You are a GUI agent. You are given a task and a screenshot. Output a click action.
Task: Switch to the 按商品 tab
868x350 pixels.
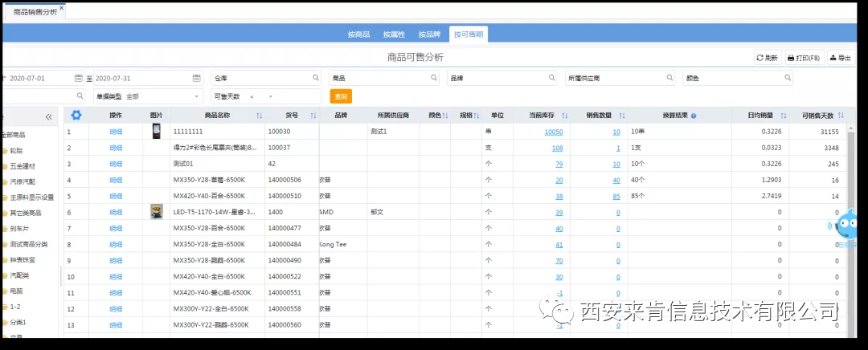tap(358, 35)
